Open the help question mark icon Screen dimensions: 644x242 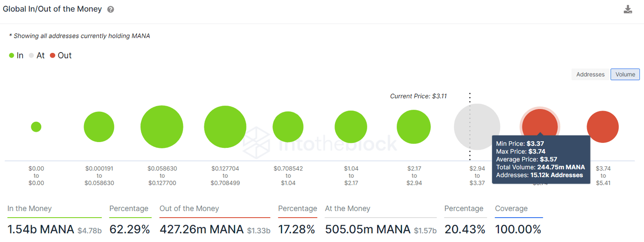(111, 9)
